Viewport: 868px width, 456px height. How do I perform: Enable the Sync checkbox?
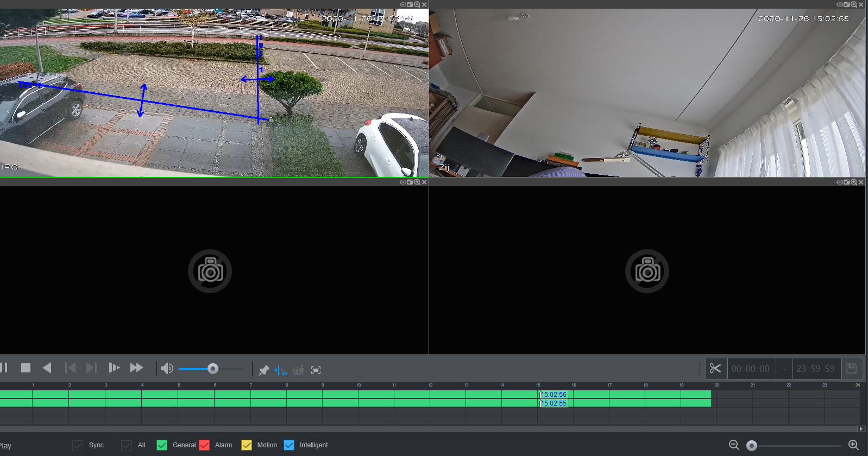(x=78, y=445)
